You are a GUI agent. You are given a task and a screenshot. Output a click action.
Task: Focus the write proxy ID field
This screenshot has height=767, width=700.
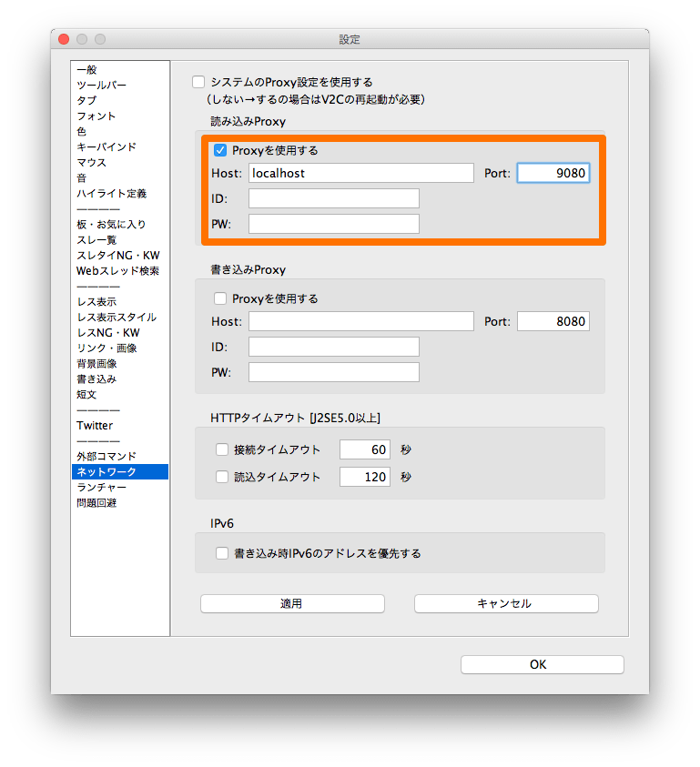[x=334, y=347]
